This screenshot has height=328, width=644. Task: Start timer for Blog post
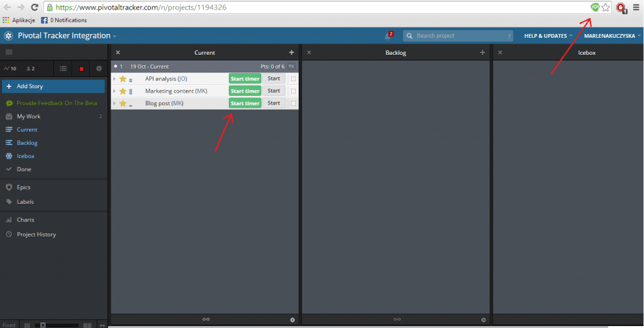[x=245, y=104]
